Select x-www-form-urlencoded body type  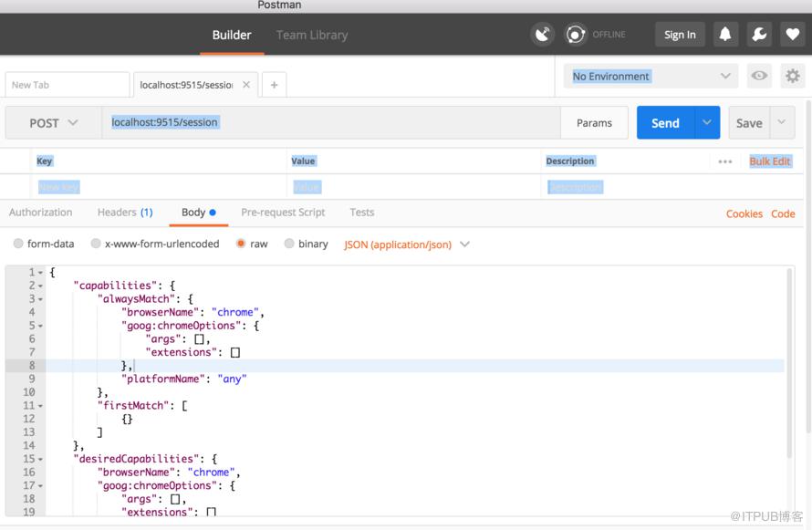(96, 244)
